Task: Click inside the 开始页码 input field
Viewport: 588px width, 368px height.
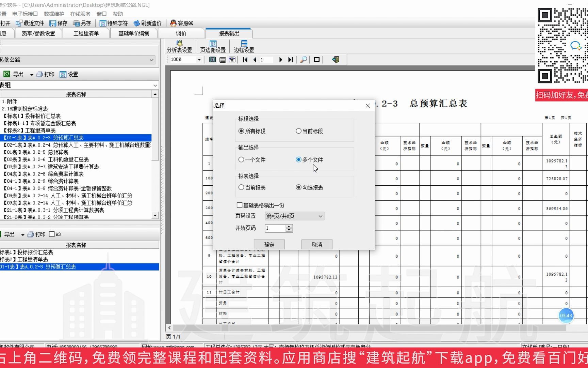Action: pos(275,228)
